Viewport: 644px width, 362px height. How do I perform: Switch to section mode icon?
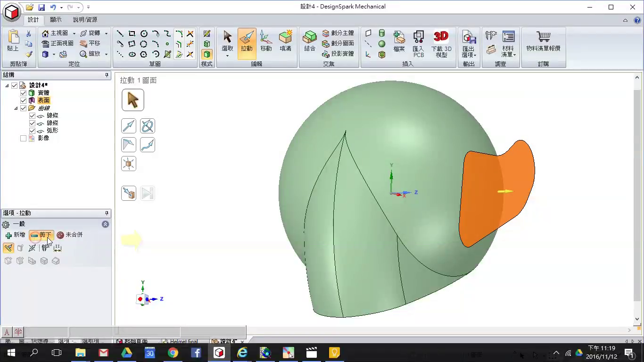[206, 44]
